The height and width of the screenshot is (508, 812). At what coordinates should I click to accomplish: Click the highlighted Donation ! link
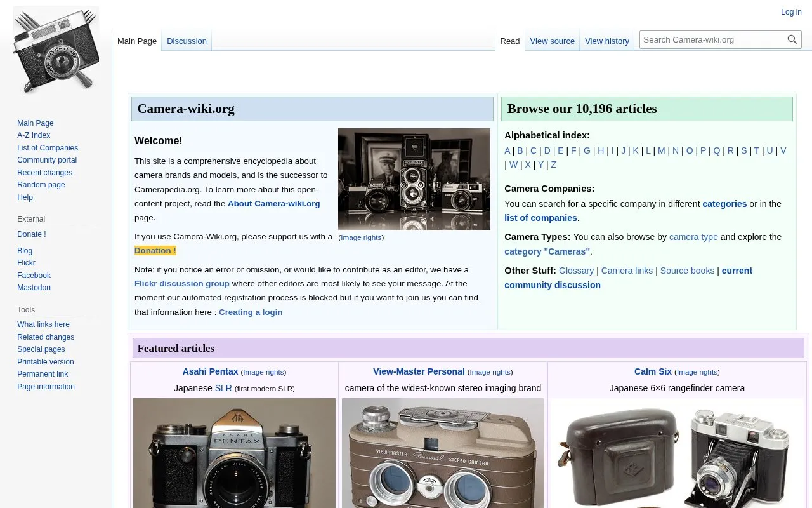click(x=155, y=250)
